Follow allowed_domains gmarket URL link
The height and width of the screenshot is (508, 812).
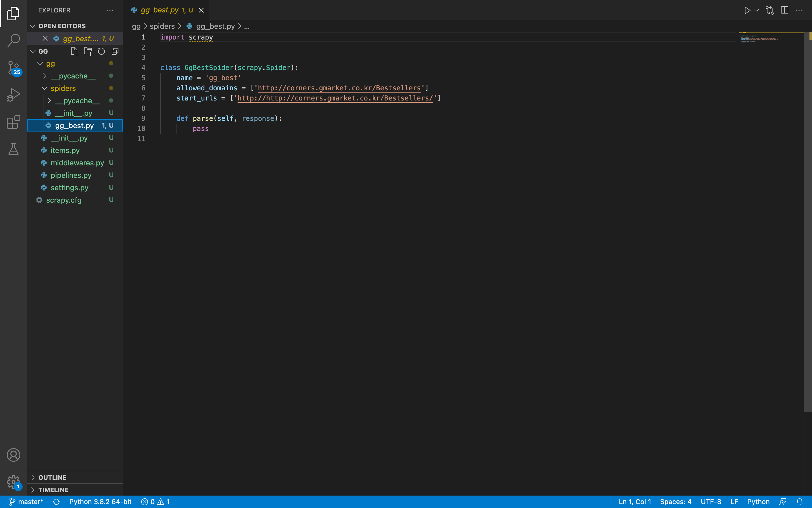339,88
